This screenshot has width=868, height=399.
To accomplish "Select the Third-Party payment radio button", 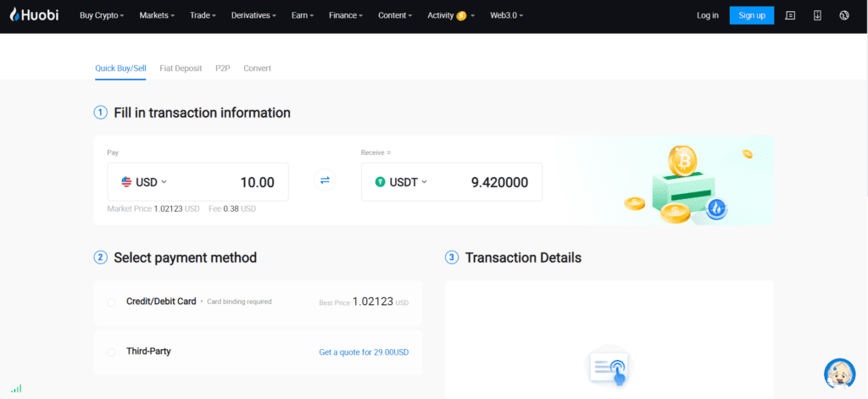I will click(x=111, y=352).
